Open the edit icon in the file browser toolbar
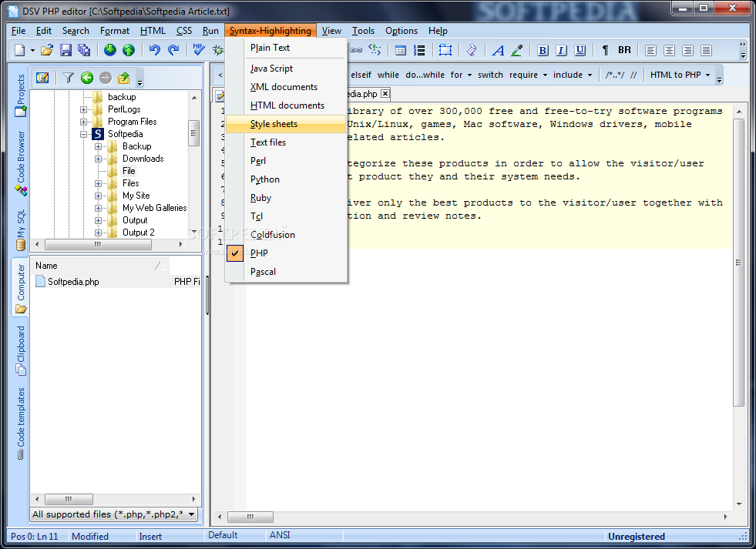Viewport: 756px width, 549px height. [x=42, y=78]
